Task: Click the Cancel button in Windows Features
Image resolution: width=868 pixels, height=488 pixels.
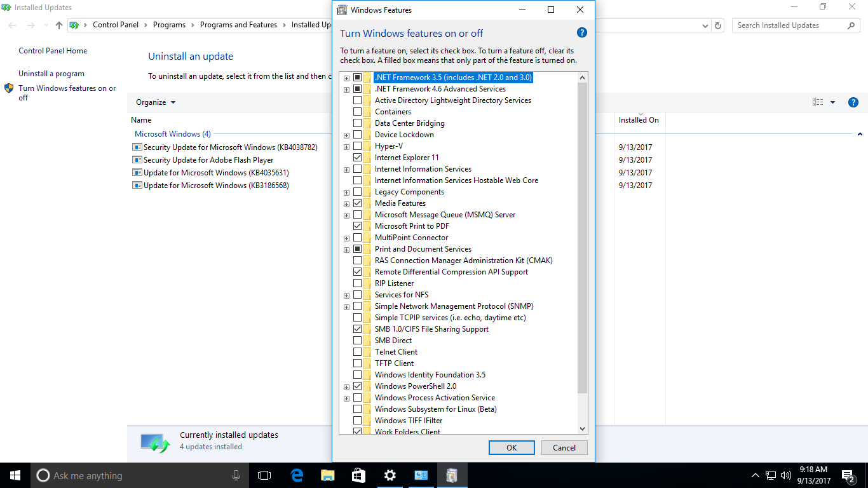Action: click(564, 447)
